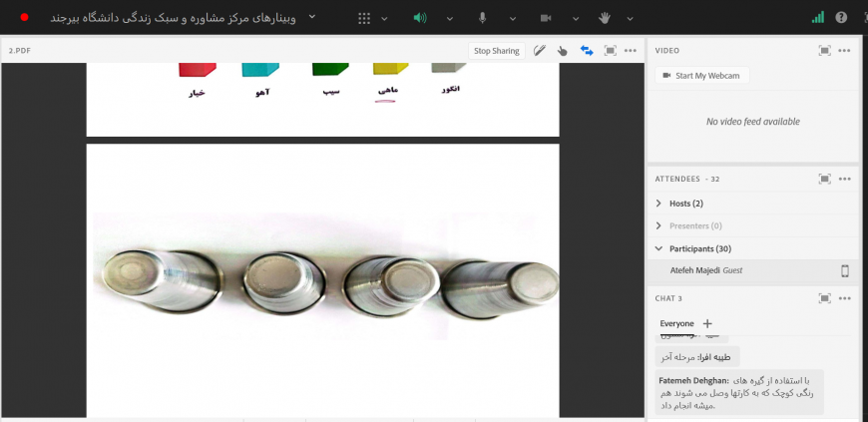
Task: Open the meeting title dropdown arrow
Action: 312,17
